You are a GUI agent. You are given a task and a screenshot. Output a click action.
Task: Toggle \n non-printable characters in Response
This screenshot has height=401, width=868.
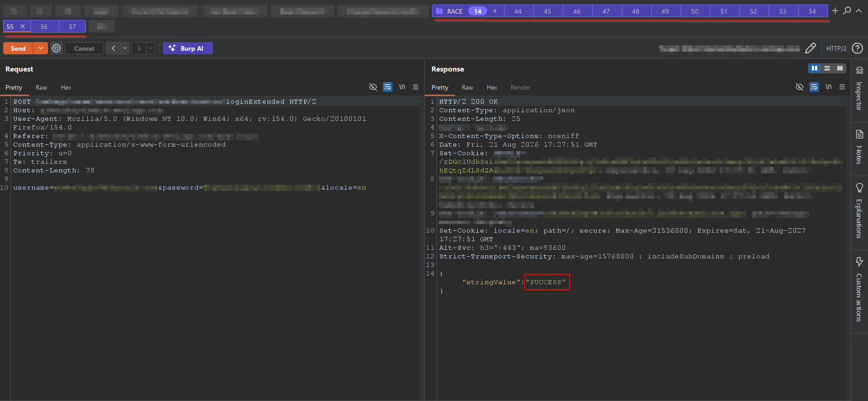pyautogui.click(x=829, y=87)
